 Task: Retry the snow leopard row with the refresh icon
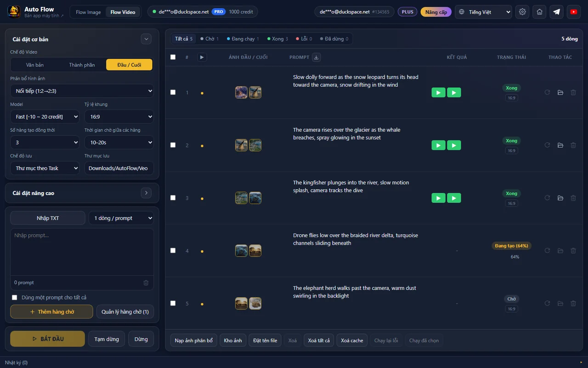tap(547, 92)
